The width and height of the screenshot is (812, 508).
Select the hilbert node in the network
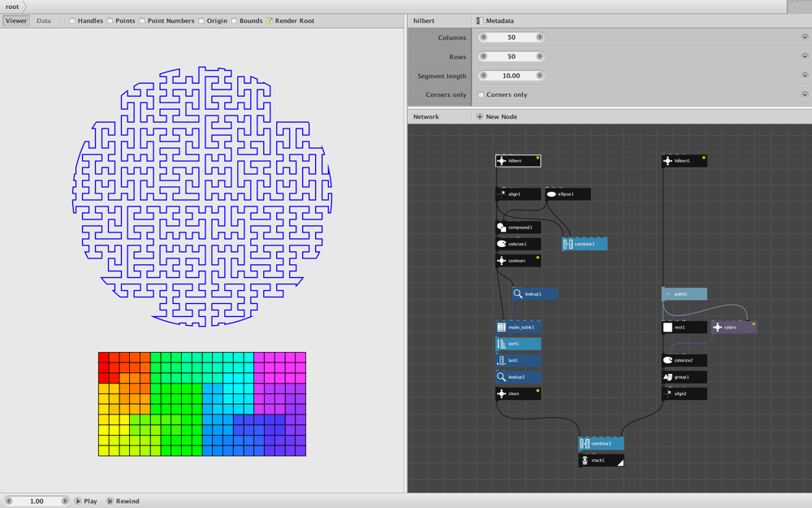(x=518, y=161)
